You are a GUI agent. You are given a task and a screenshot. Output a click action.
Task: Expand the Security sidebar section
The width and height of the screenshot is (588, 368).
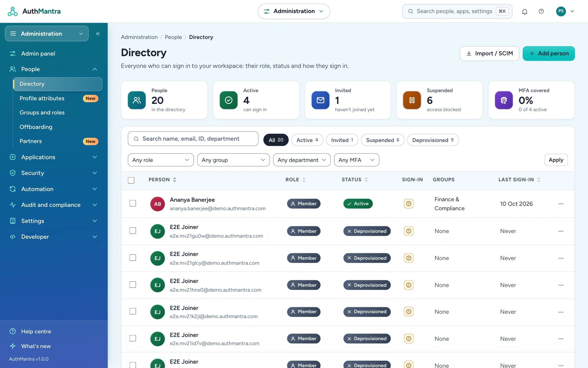[54, 173]
